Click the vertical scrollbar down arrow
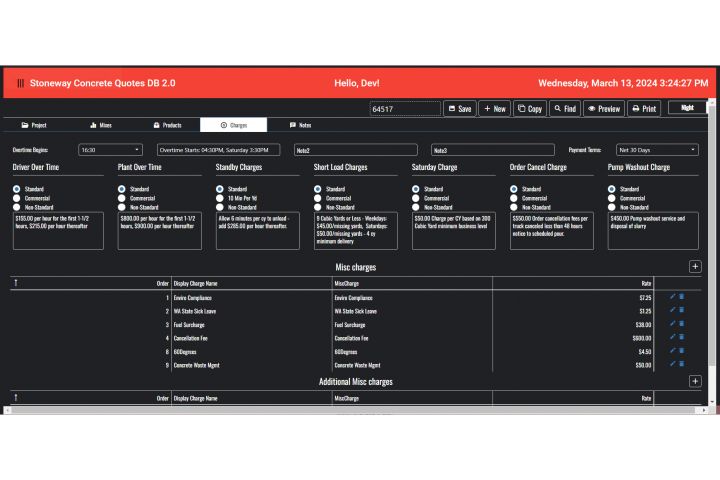The width and height of the screenshot is (720, 480). tap(712, 402)
